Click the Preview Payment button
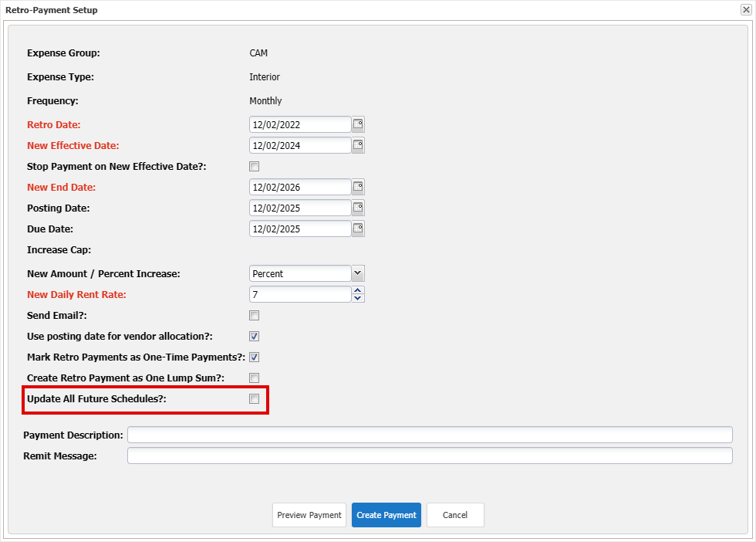 click(309, 515)
